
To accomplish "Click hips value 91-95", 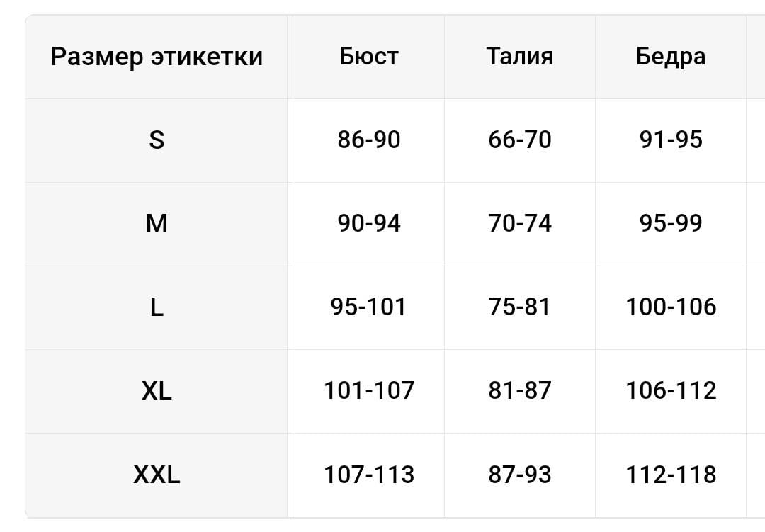I will coord(670,140).
